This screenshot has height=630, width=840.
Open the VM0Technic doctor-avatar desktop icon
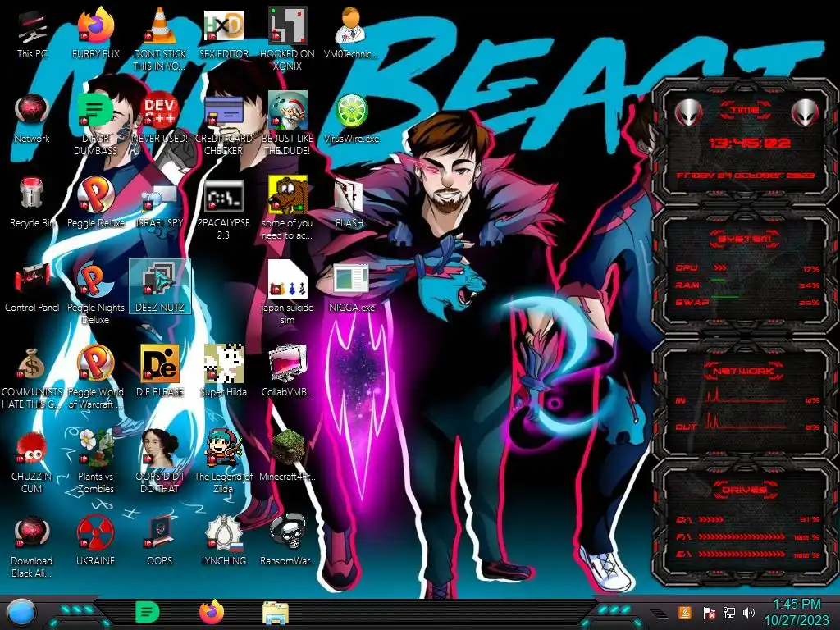(x=351, y=33)
